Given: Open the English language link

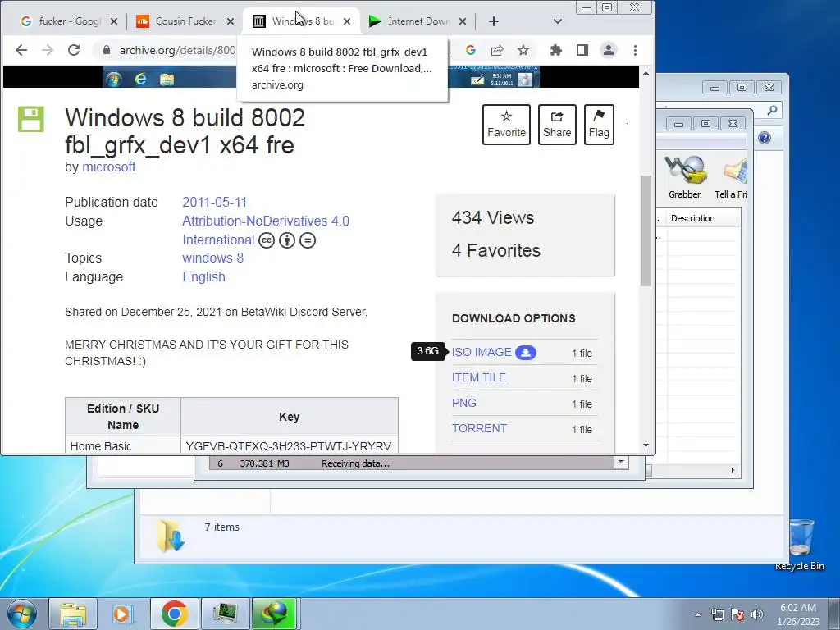Looking at the screenshot, I should point(203,277).
